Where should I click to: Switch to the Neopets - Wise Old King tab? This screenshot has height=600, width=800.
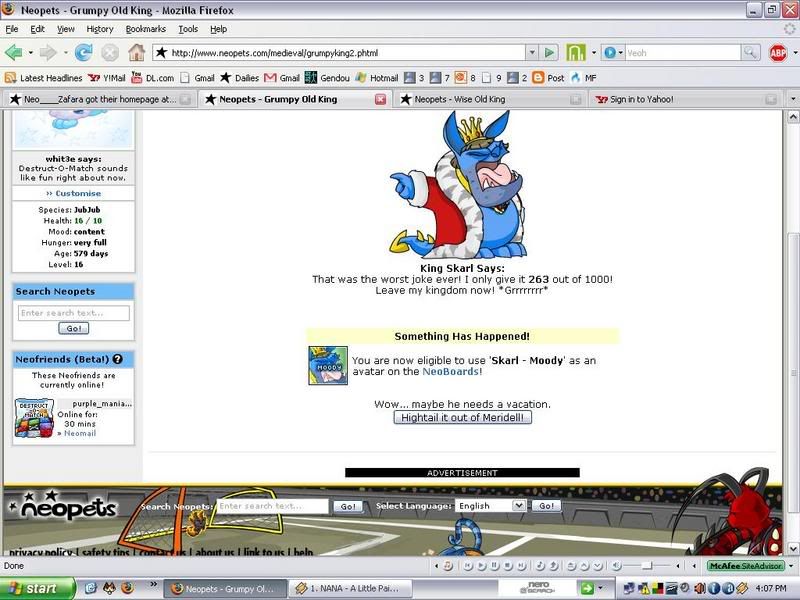pyautogui.click(x=491, y=99)
